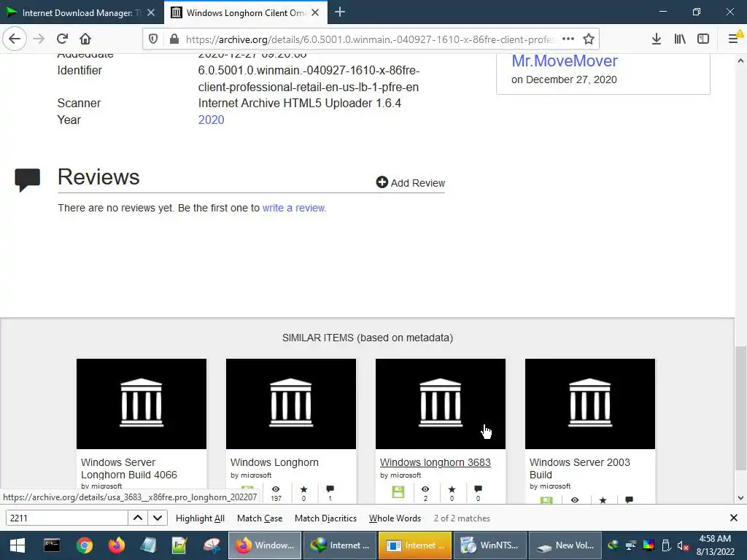This screenshot has height=560, width=747.
Task: Select Windows Longhorn Client tab
Action: point(245,13)
